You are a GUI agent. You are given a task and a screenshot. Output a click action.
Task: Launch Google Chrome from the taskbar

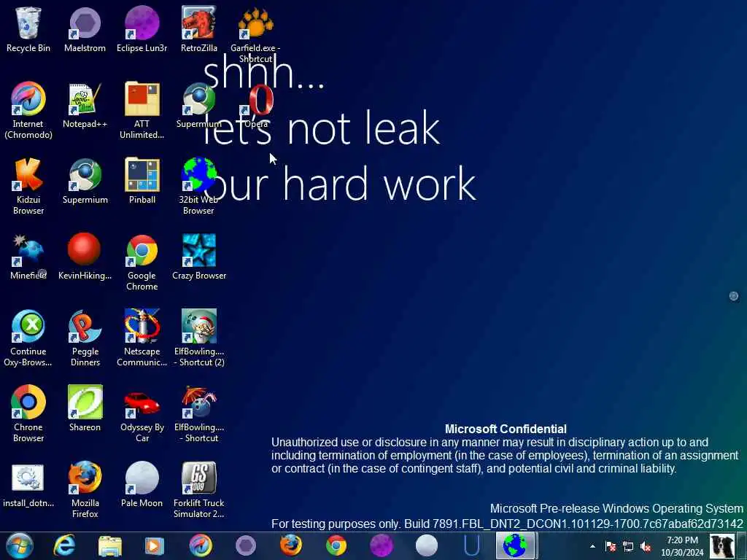pyautogui.click(x=336, y=545)
